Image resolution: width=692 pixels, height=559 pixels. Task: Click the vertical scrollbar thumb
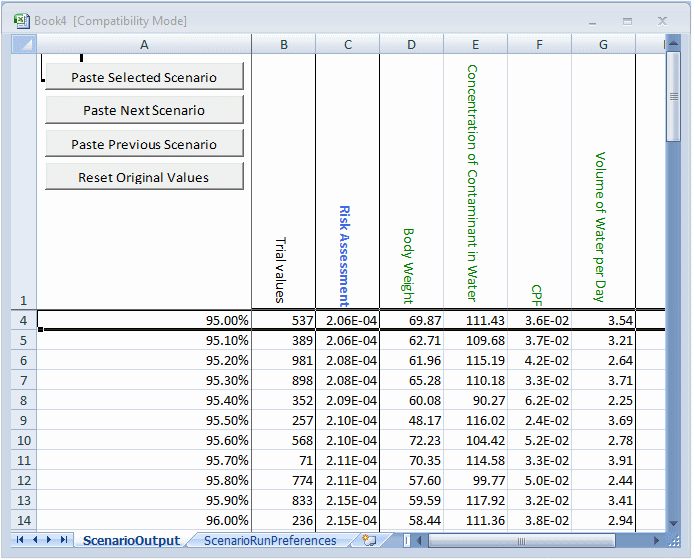673,97
